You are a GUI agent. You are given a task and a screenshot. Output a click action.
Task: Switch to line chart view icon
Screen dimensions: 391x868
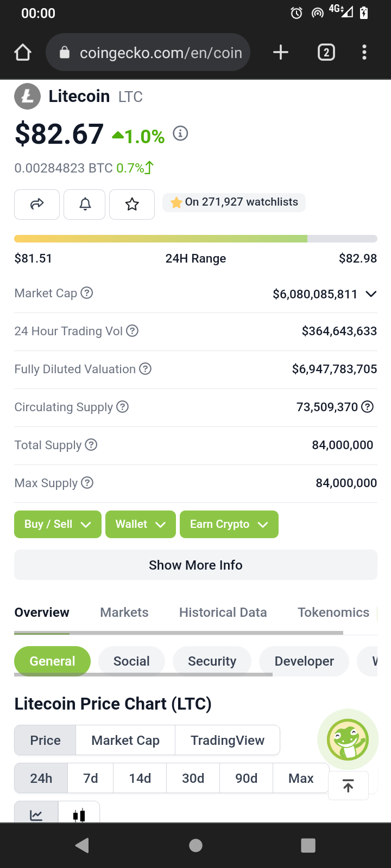click(36, 813)
